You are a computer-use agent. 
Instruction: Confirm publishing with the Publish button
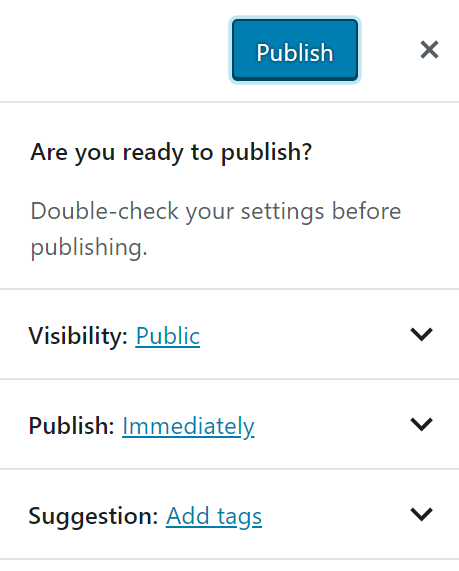click(295, 50)
